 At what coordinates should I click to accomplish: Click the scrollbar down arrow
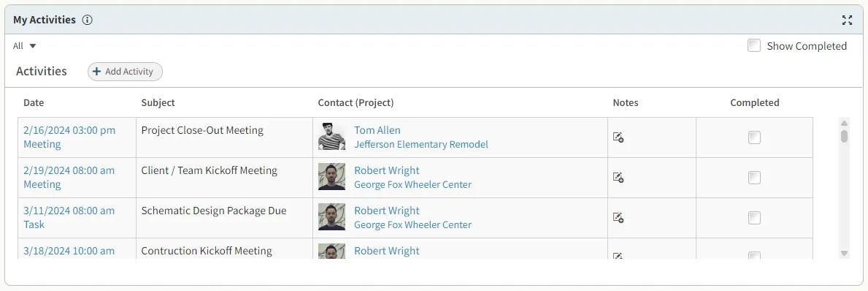844,253
